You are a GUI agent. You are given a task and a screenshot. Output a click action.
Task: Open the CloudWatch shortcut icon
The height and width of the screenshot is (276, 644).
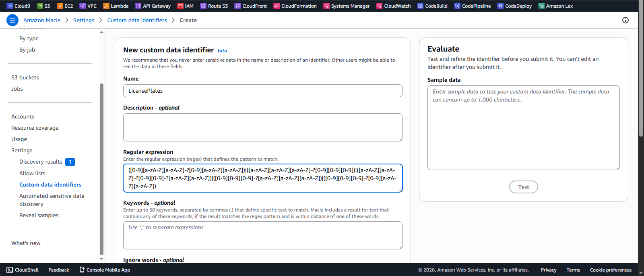379,6
